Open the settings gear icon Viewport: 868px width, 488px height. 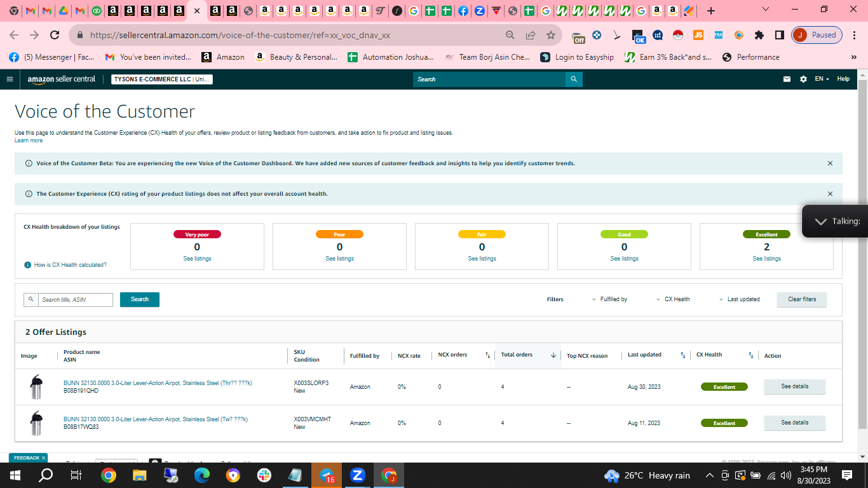click(803, 79)
